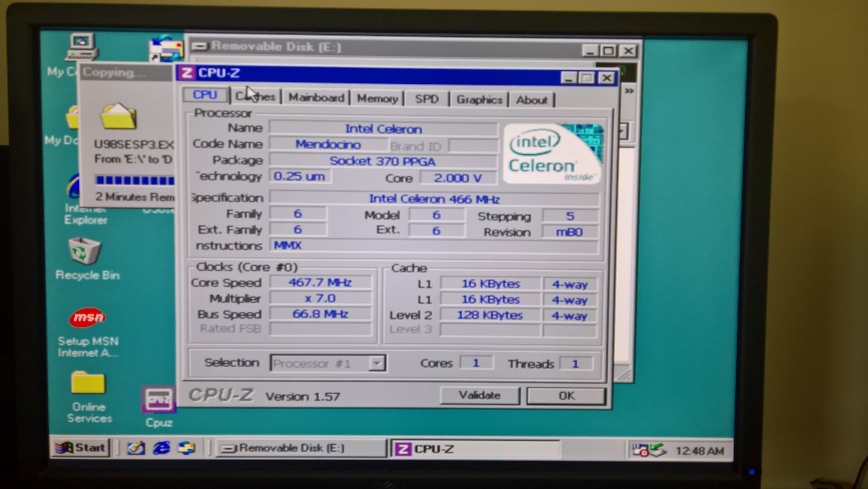Click the Stepping value 5
Screen dimensions: 868x489
click(570, 216)
